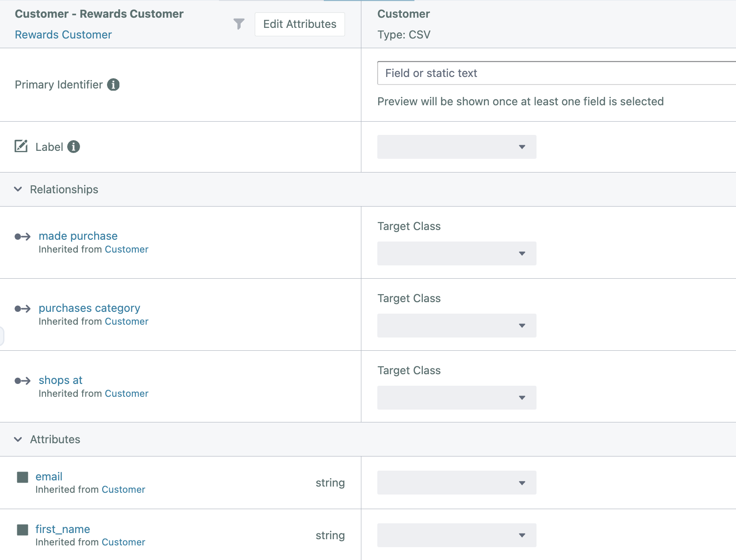Viewport: 736px width, 560px height.
Task: Open the Label field dropdown
Action: click(456, 147)
